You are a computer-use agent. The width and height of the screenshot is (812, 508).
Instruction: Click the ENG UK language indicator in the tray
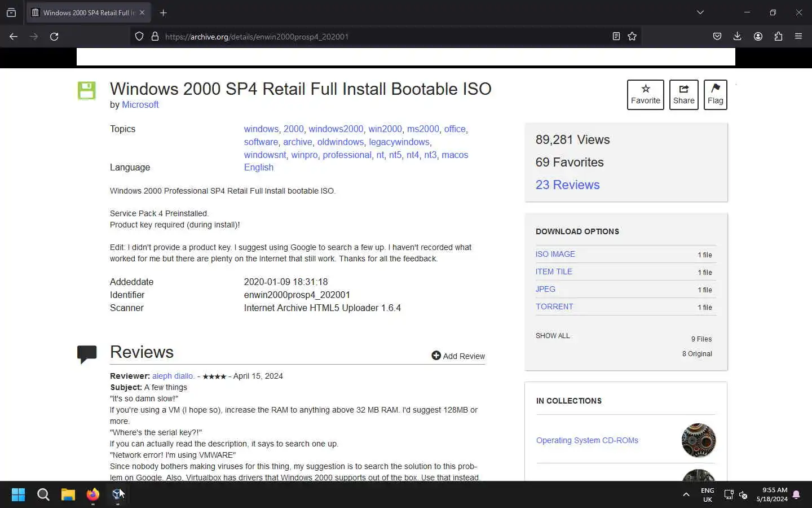(x=708, y=495)
